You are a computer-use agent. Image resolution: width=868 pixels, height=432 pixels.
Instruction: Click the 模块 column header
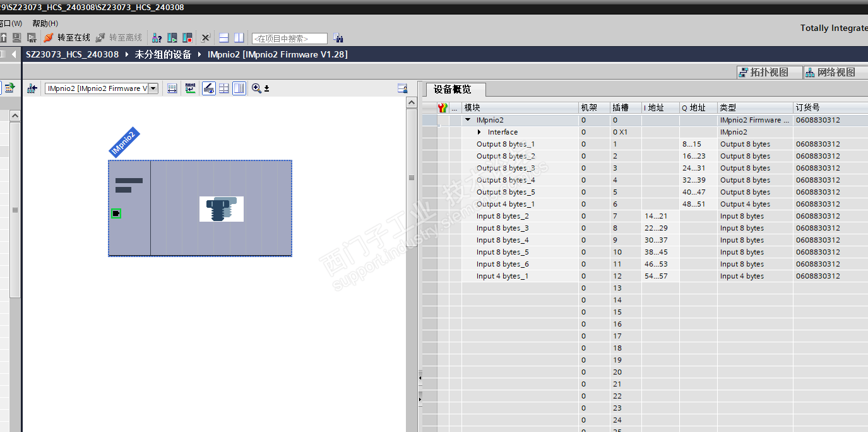(x=520, y=107)
